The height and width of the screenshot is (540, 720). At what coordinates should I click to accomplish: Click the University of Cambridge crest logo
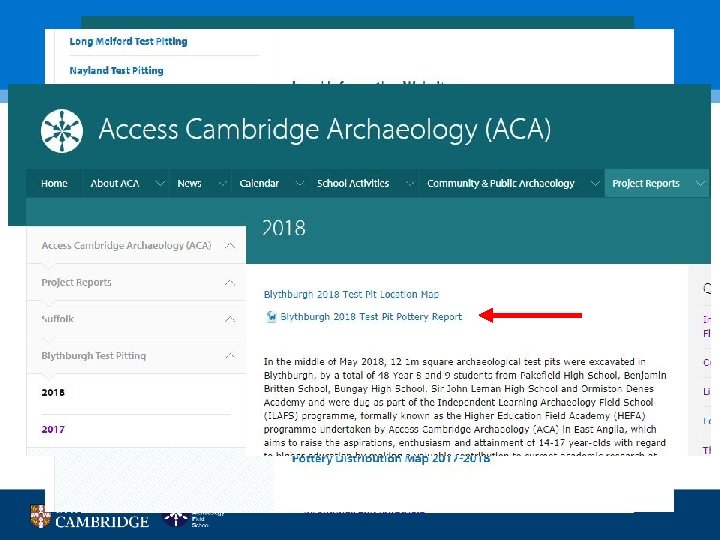click(40, 516)
